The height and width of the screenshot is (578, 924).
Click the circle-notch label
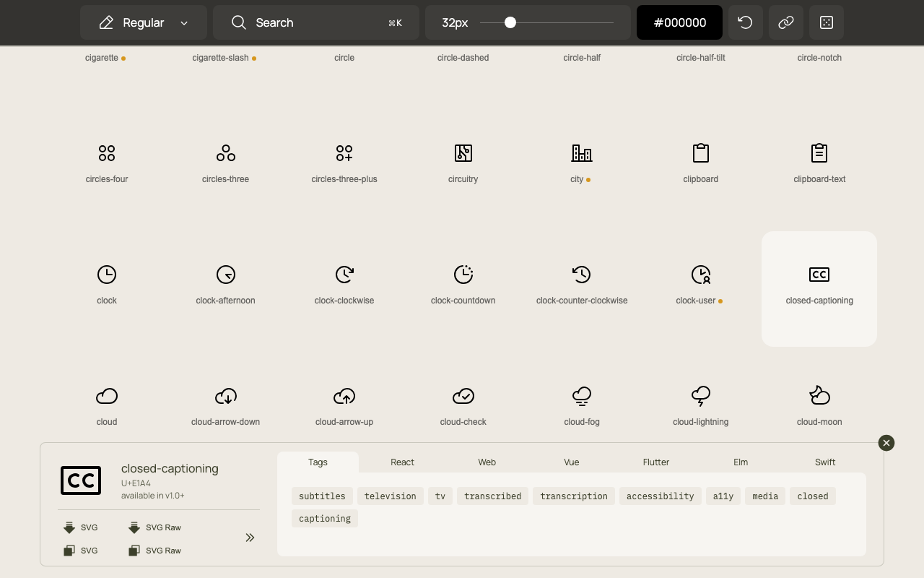point(819,58)
